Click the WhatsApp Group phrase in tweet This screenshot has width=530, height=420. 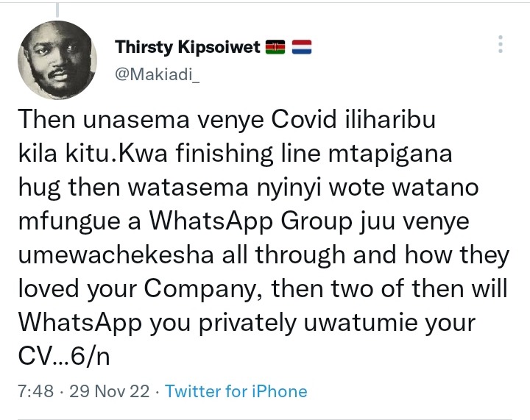click(251, 221)
